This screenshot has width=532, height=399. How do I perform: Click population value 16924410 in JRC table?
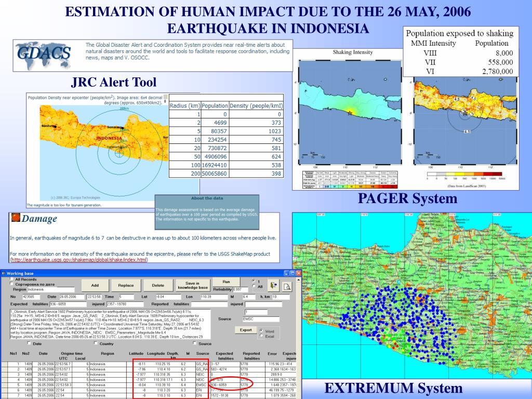(x=214, y=165)
